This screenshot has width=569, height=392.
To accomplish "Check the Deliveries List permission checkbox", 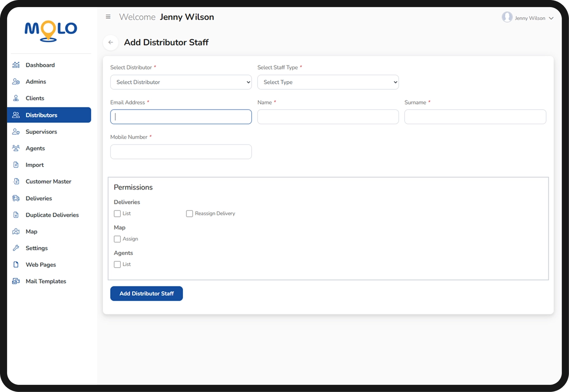I will pos(117,213).
